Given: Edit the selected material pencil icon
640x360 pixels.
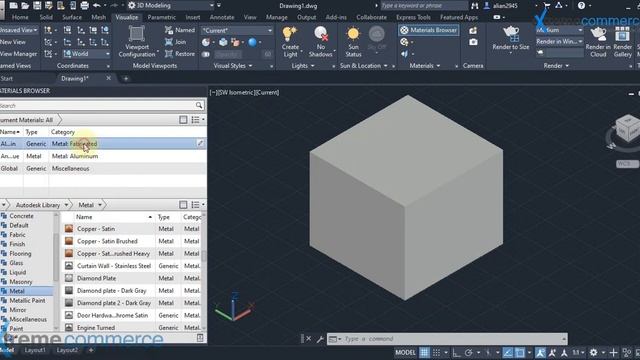Looking at the screenshot, I should [x=200, y=143].
